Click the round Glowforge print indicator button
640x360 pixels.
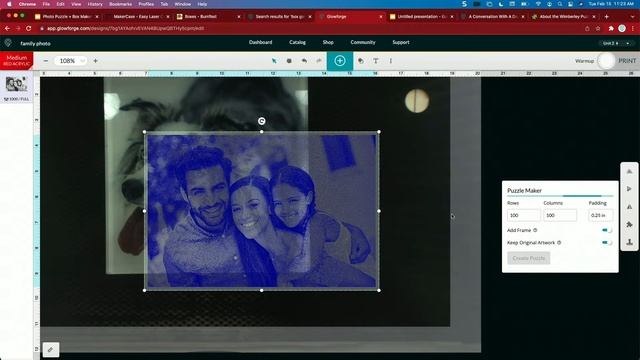[606, 61]
